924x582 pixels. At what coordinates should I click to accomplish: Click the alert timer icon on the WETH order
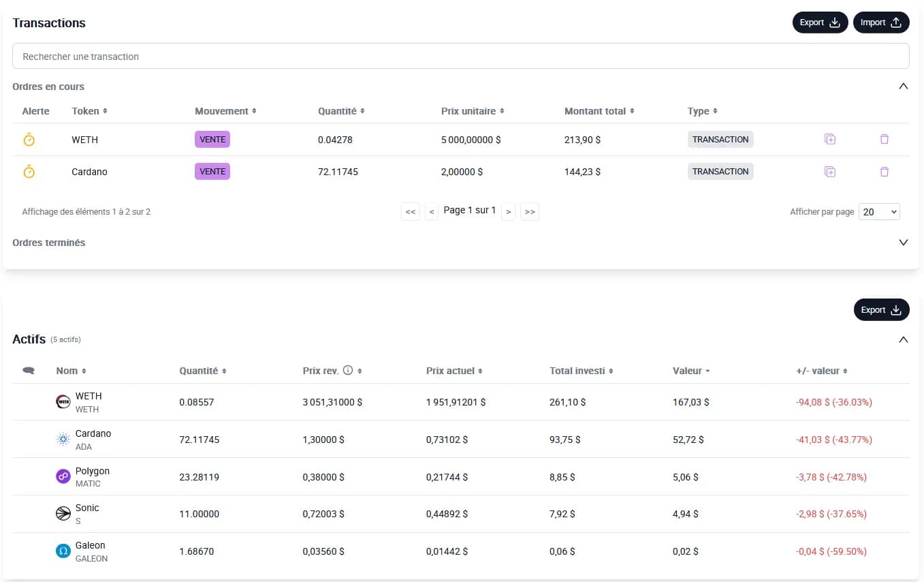29,139
